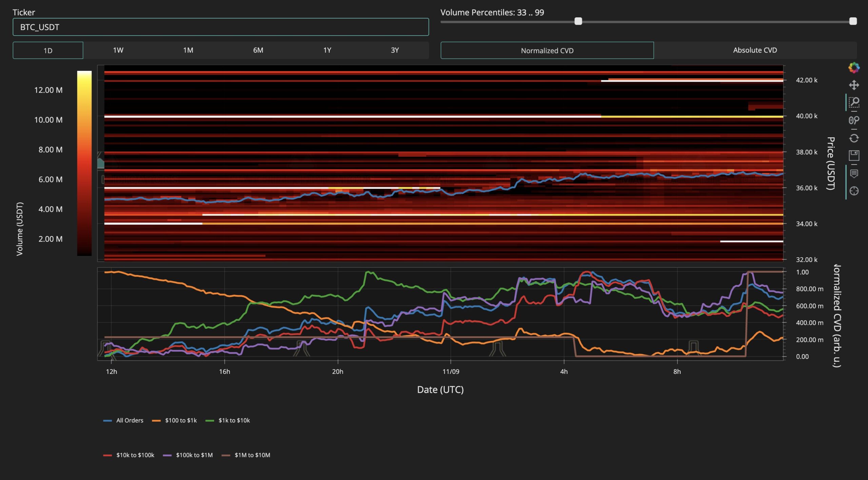This screenshot has height=480, width=868.
Task: Select the Pan tool
Action: coord(854,85)
